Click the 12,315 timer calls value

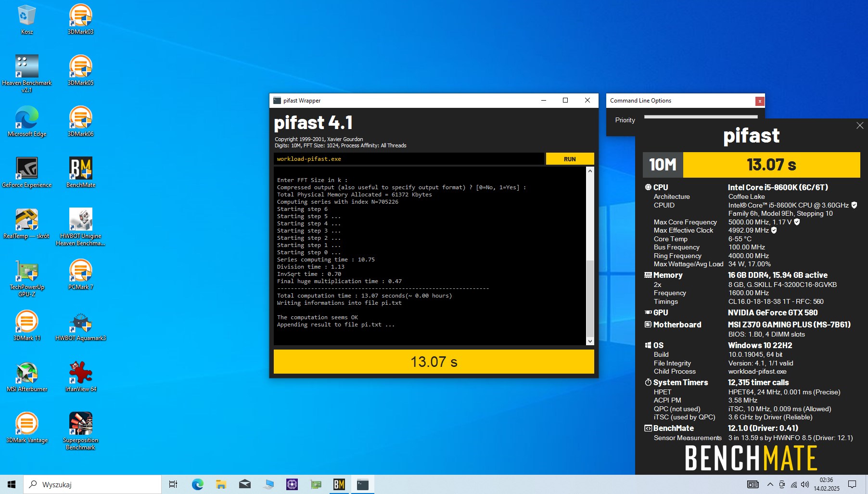[758, 382]
